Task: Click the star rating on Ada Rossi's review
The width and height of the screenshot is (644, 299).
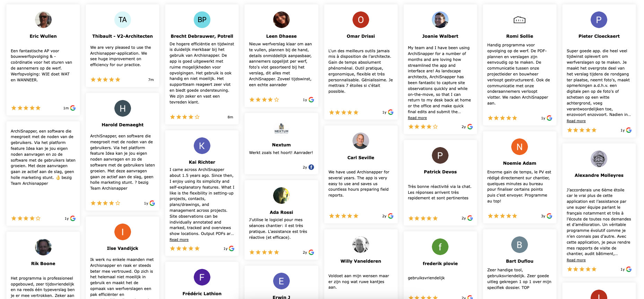Action: (x=264, y=252)
